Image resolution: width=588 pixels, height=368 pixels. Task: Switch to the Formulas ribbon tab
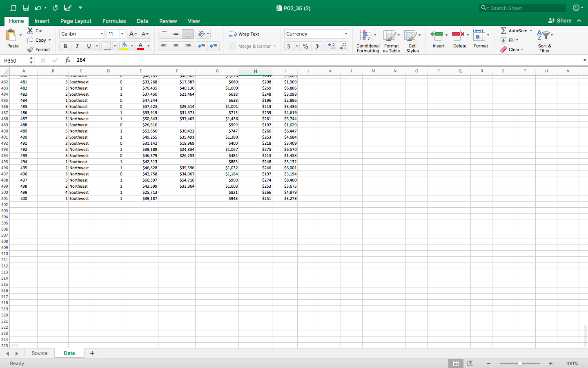(114, 21)
